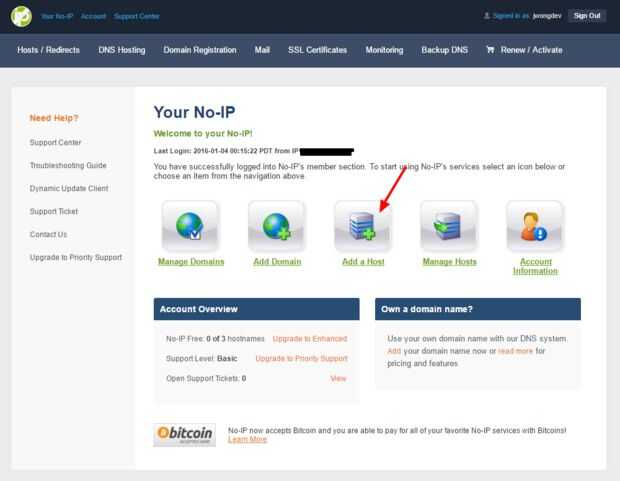This screenshot has width=620, height=481.
Task: Click the Contact Us link
Action: tap(48, 235)
